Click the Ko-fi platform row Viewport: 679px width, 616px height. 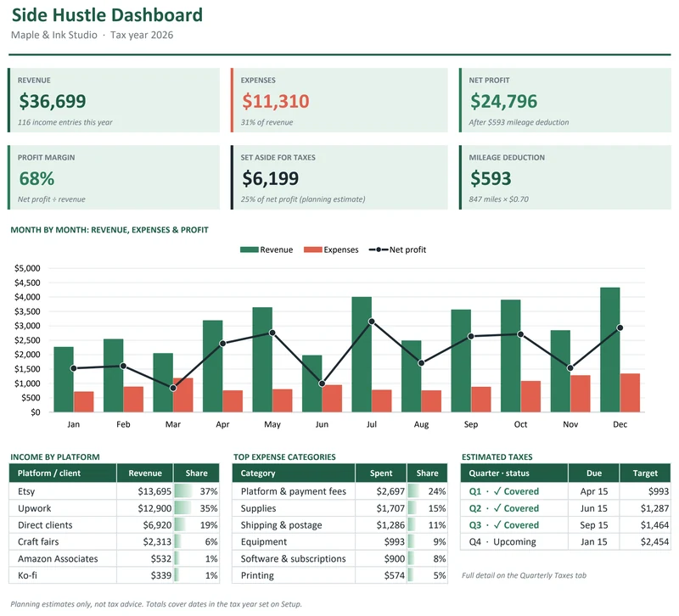(115, 576)
